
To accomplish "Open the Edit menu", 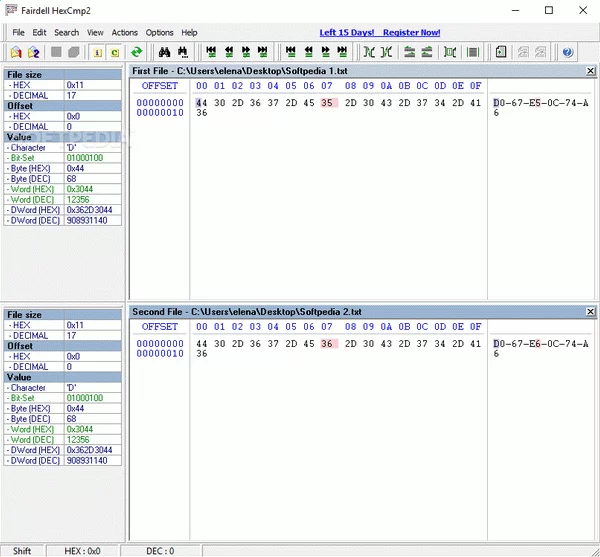I will pyautogui.click(x=39, y=33).
